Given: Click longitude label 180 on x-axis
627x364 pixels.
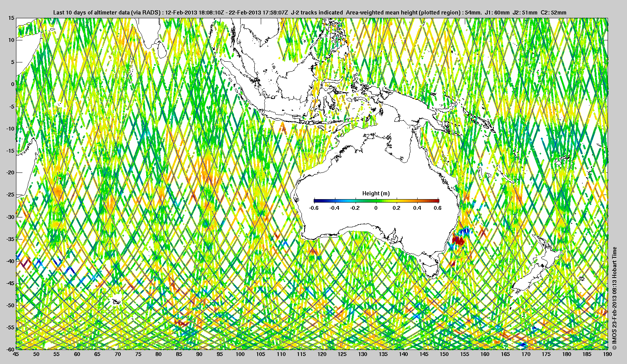Looking at the screenshot, I should point(567,354).
